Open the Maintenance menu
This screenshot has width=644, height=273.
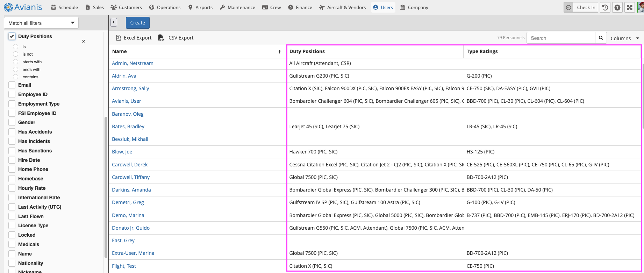coord(237,7)
